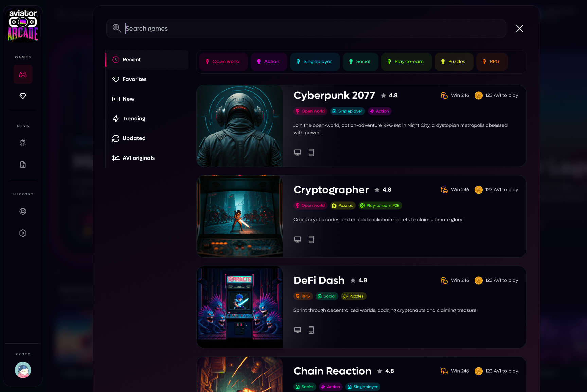The width and height of the screenshot is (587, 392).
Task: Toggle the Singleplayer filter chip
Action: tap(315, 62)
